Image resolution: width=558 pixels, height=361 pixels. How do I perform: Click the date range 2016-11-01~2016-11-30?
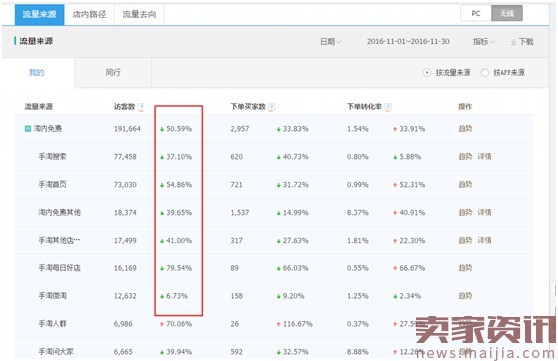pyautogui.click(x=408, y=42)
